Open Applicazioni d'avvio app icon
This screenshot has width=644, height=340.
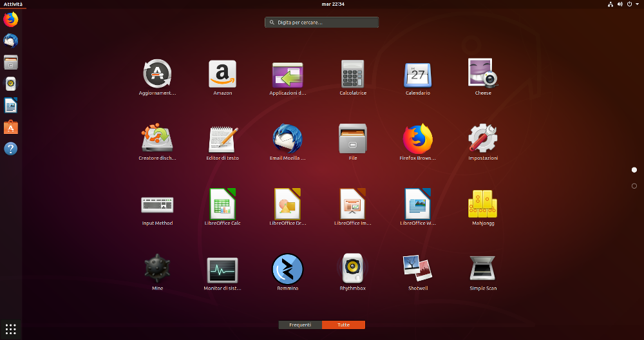pos(287,75)
